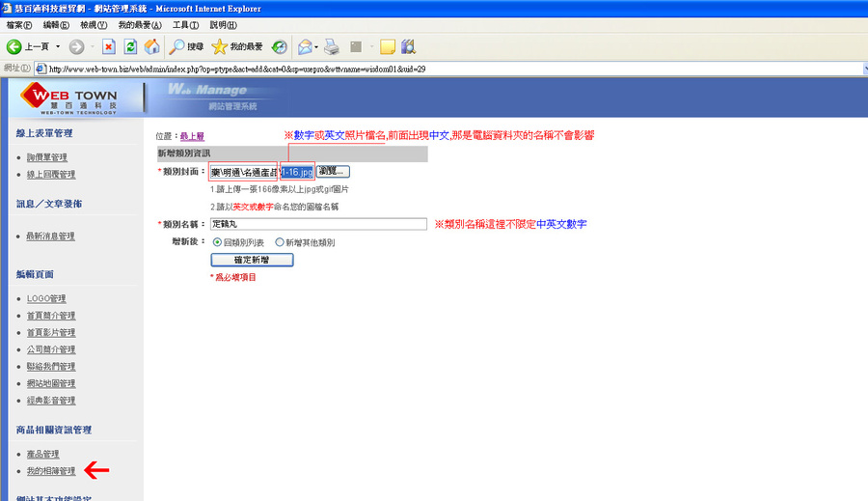This screenshot has width=868, height=501.
Task: Open the Search magnifier toolbar icon
Action: click(176, 47)
